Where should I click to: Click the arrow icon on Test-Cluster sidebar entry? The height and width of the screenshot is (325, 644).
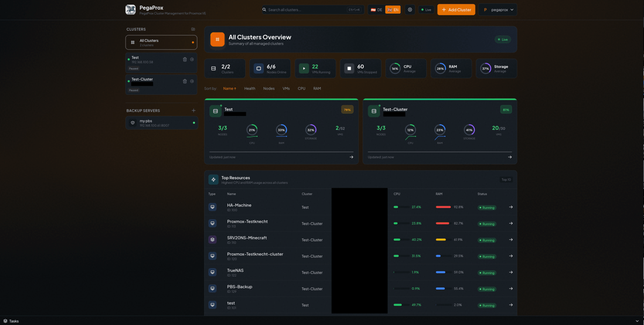coord(192,82)
